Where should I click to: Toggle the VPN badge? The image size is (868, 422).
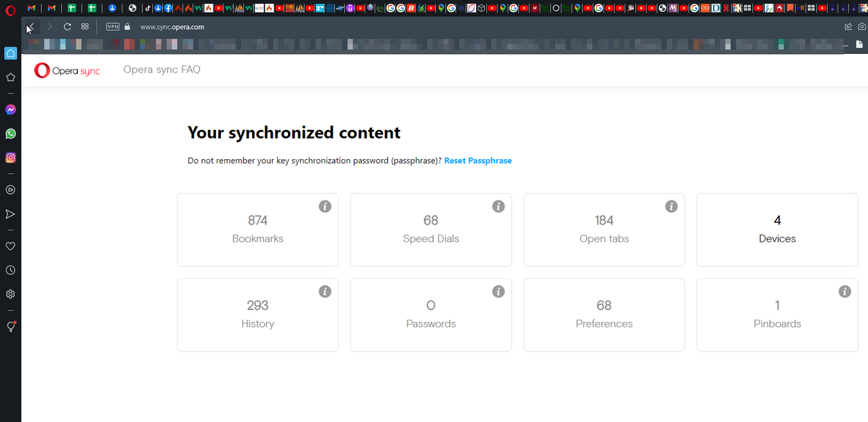112,27
